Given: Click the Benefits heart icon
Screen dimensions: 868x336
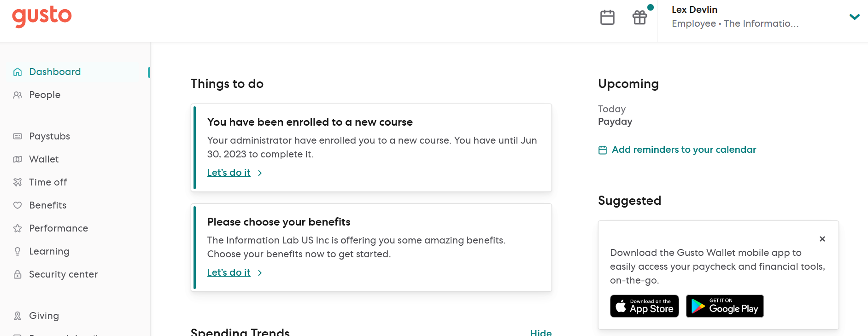Looking at the screenshot, I should (18, 205).
